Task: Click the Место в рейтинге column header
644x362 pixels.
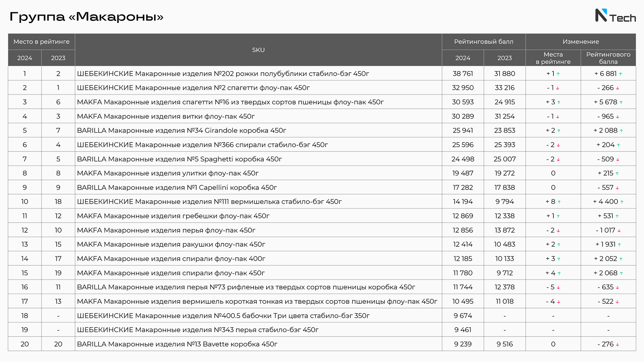Action: coord(42,42)
